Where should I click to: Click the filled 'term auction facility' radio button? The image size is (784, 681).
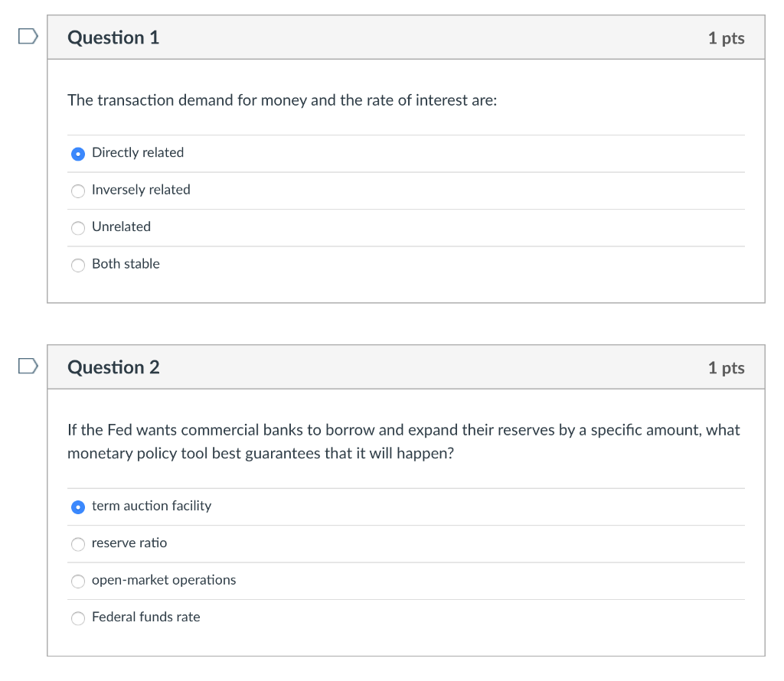click(x=77, y=507)
